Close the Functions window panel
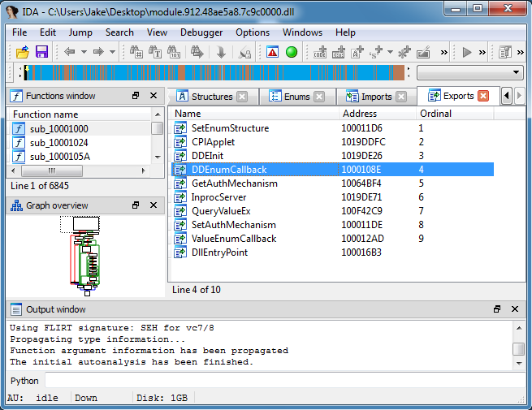This screenshot has width=532, height=410. tap(154, 96)
